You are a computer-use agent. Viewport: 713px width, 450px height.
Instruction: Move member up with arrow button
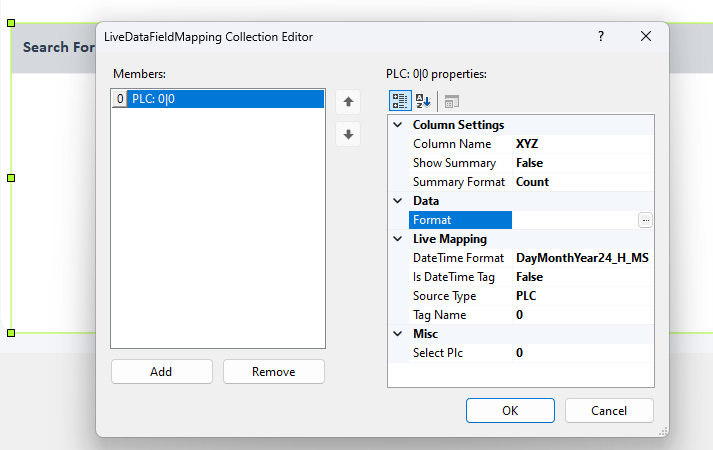pyautogui.click(x=348, y=102)
